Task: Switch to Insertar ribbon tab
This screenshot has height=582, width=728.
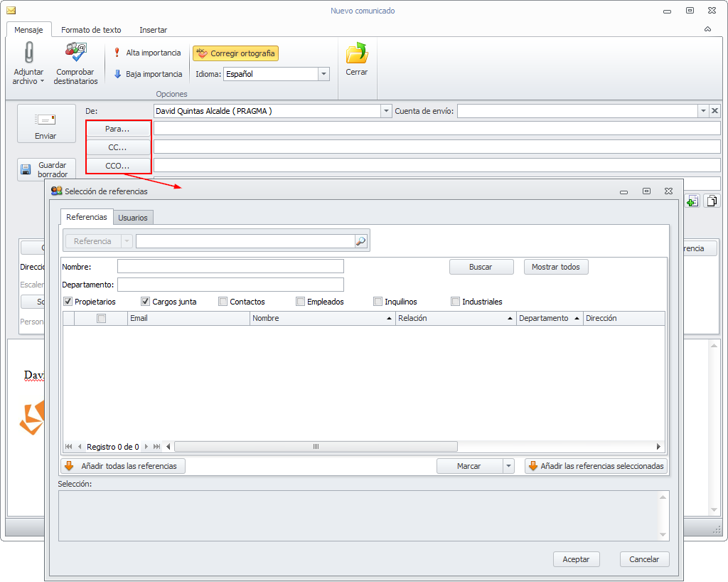Action: coord(154,30)
